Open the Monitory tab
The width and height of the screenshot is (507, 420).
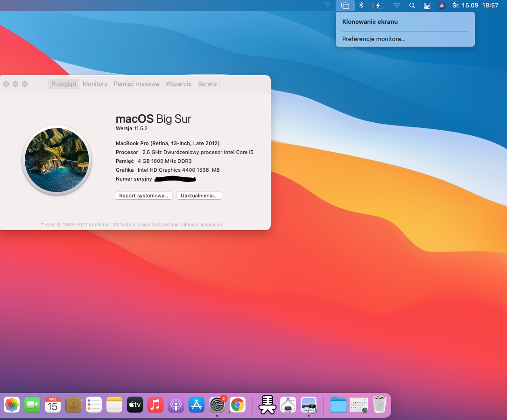point(95,84)
